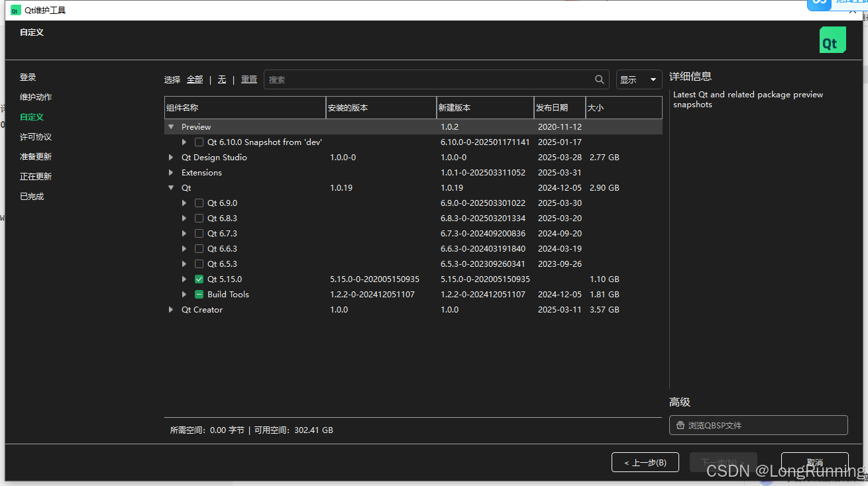Click the Qt maintenance tool title icon
The height and width of the screenshot is (486, 868).
pos(15,11)
